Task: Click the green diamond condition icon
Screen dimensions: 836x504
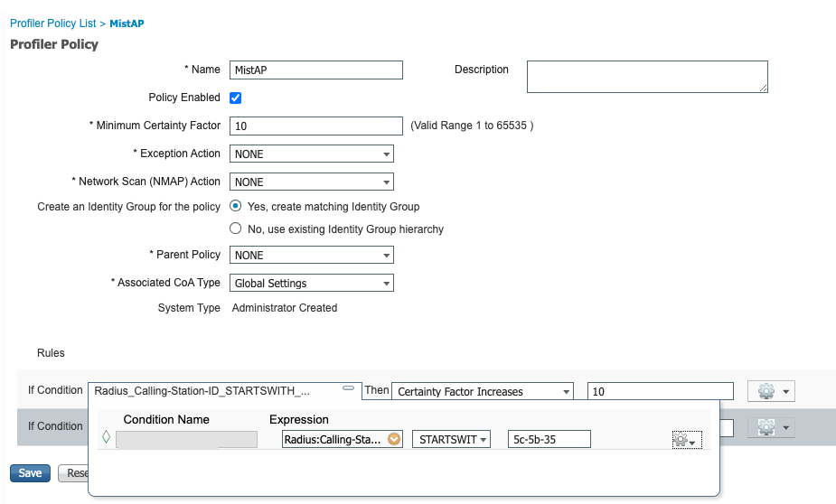Action: pos(107,439)
